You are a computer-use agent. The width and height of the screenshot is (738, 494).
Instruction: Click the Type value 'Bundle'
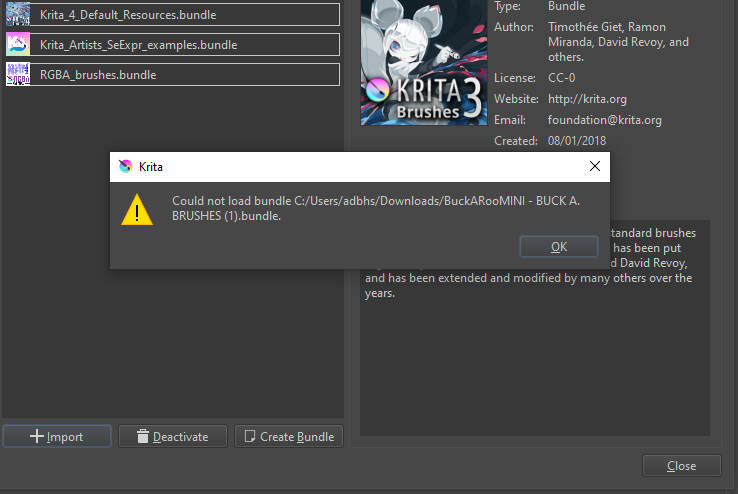(x=566, y=6)
